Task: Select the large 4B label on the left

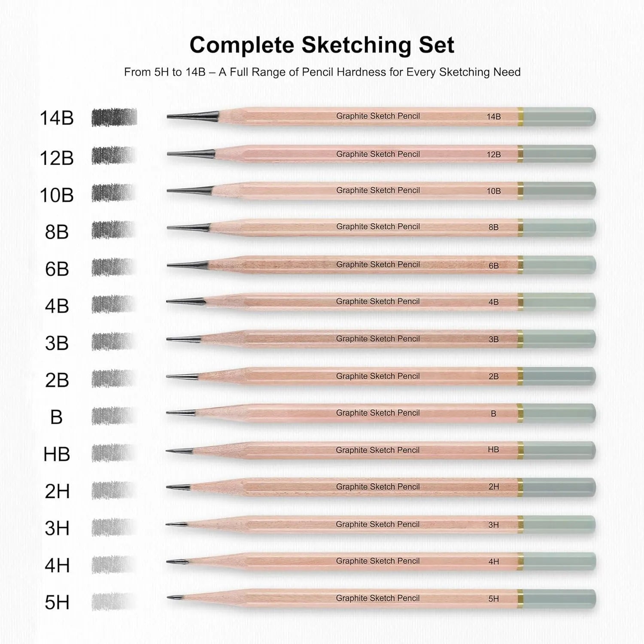Action: pyautogui.click(x=57, y=306)
